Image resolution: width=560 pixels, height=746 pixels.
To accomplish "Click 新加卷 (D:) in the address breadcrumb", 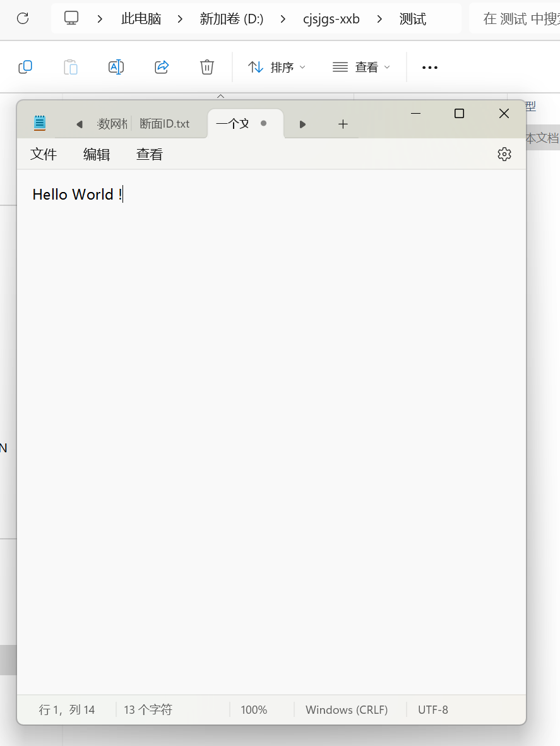I will point(232,19).
